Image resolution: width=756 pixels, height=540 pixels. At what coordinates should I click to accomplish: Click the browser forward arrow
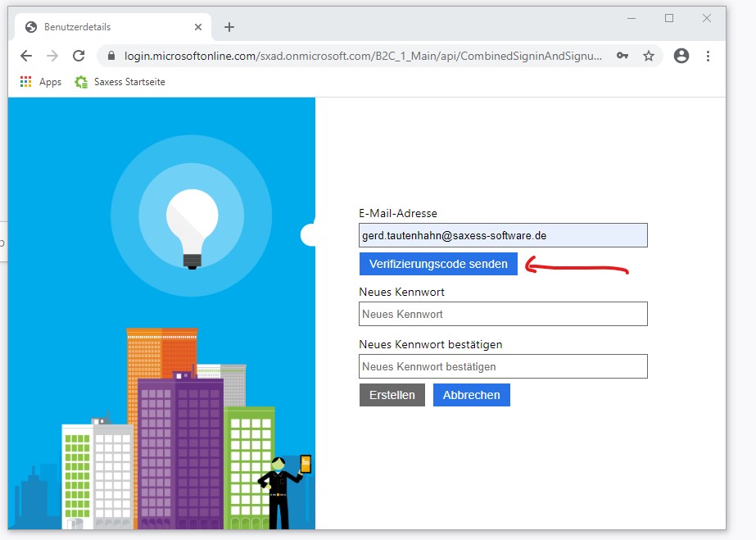52,56
